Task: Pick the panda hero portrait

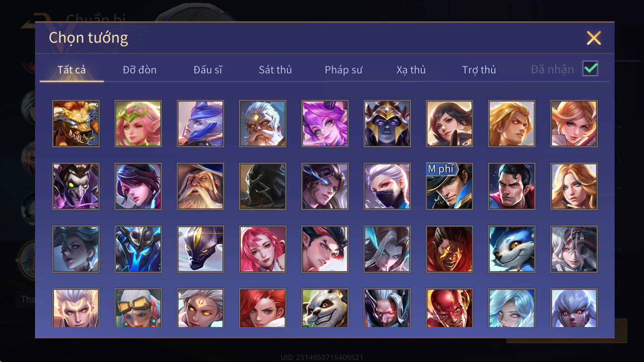Action: coord(325,308)
